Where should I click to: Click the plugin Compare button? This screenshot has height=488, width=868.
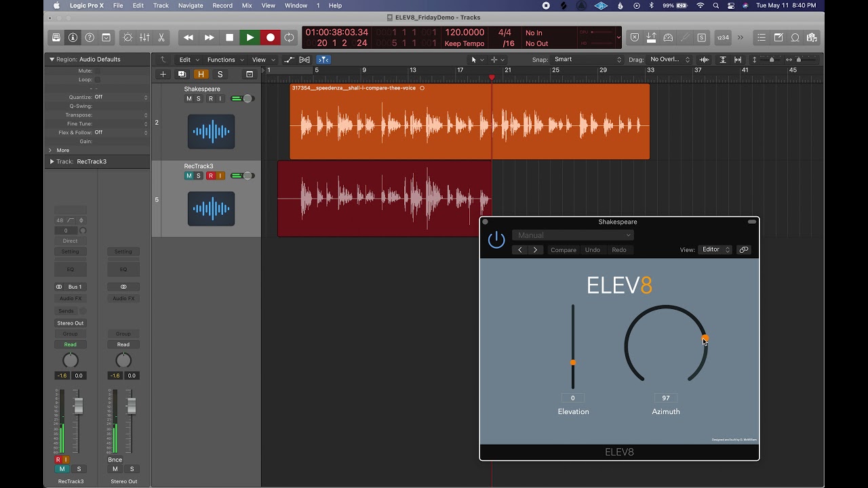[x=564, y=250]
